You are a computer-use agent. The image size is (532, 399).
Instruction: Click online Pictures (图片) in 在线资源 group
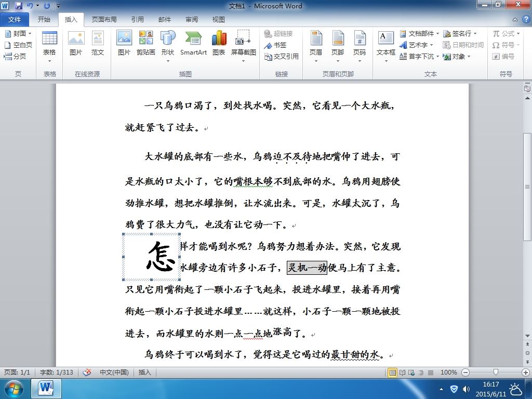76,44
